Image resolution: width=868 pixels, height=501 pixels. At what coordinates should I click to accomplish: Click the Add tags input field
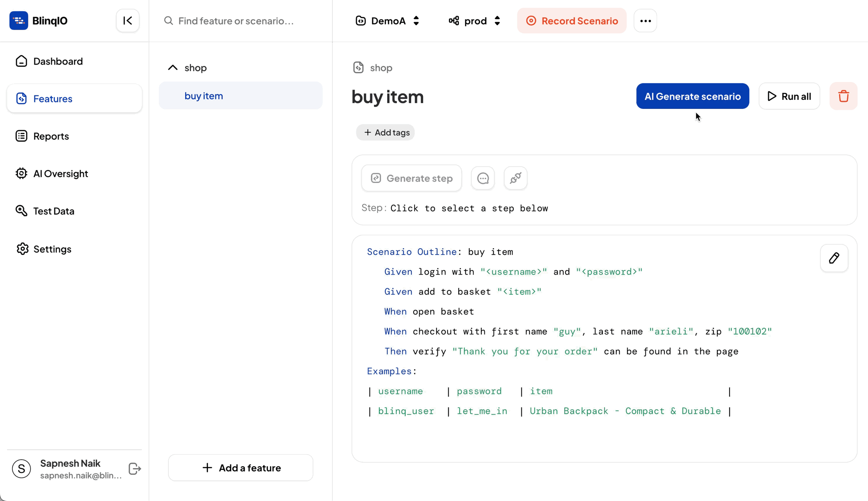pyautogui.click(x=386, y=132)
